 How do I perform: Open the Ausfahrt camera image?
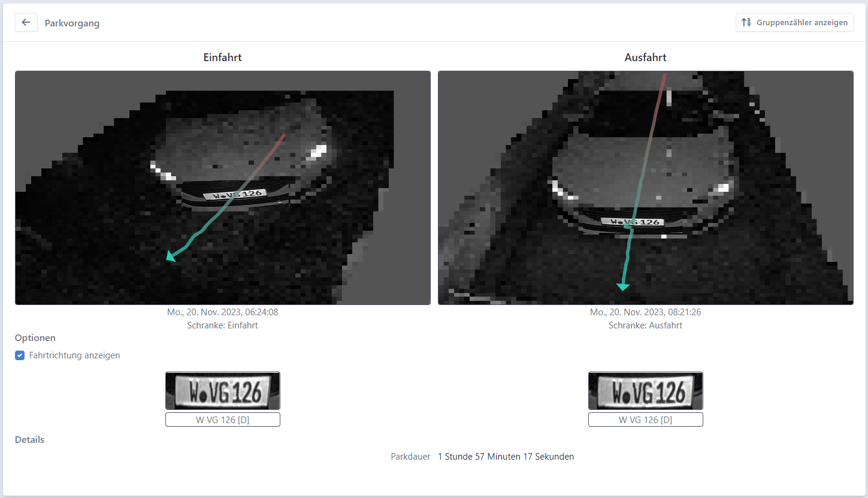pyautogui.click(x=646, y=188)
